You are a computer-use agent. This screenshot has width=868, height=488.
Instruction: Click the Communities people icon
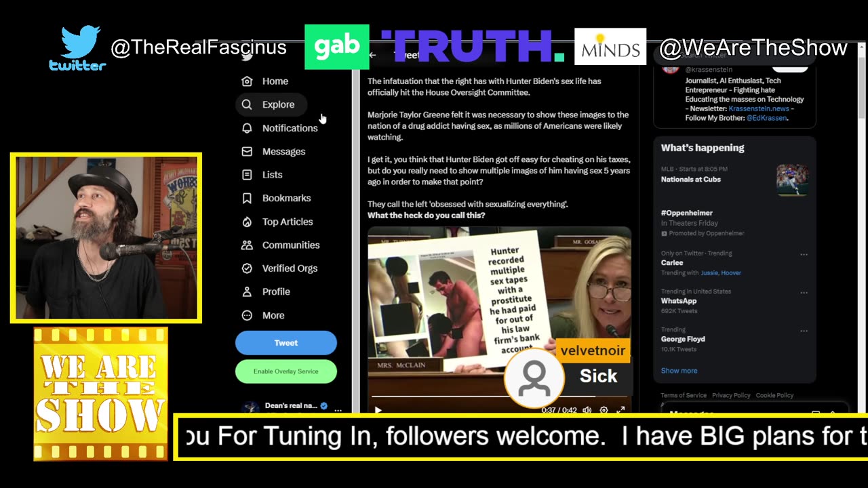[247, 245]
